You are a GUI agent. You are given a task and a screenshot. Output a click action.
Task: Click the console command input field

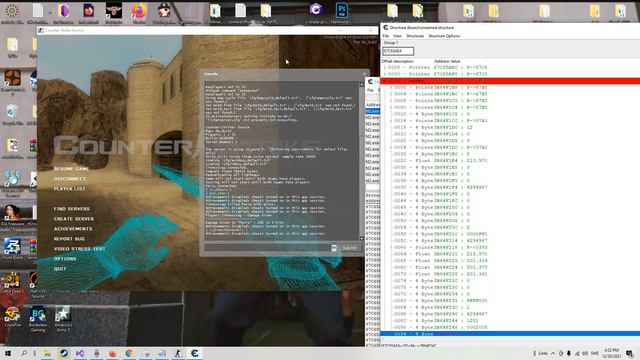268,248
